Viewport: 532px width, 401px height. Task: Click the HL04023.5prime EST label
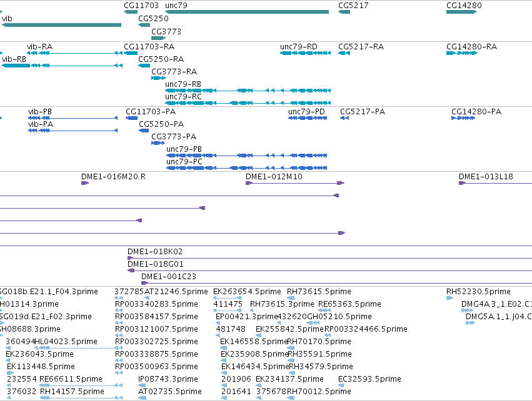(x=66, y=342)
